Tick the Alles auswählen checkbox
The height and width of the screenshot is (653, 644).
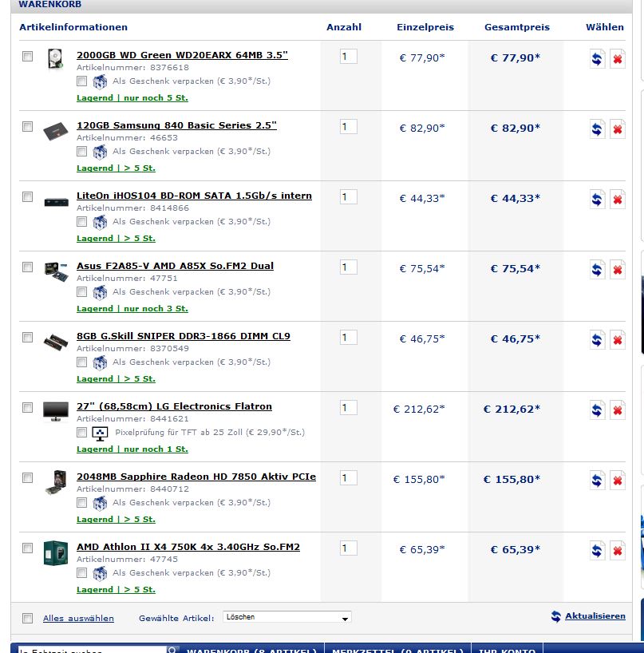pyautogui.click(x=27, y=619)
